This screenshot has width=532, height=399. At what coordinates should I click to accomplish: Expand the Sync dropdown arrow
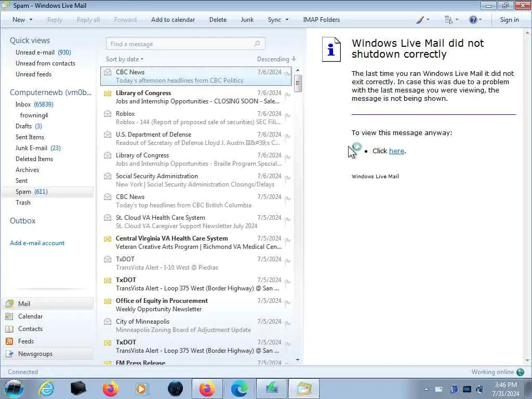[x=287, y=20]
